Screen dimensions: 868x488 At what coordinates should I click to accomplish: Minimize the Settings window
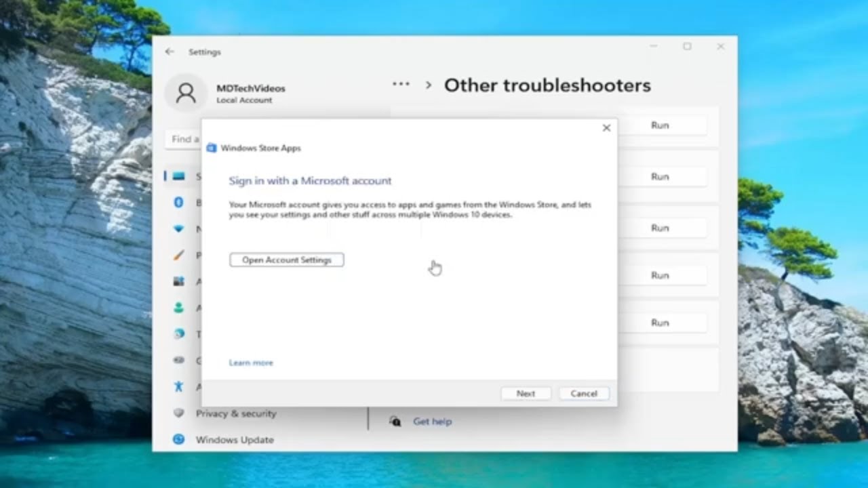(x=653, y=46)
